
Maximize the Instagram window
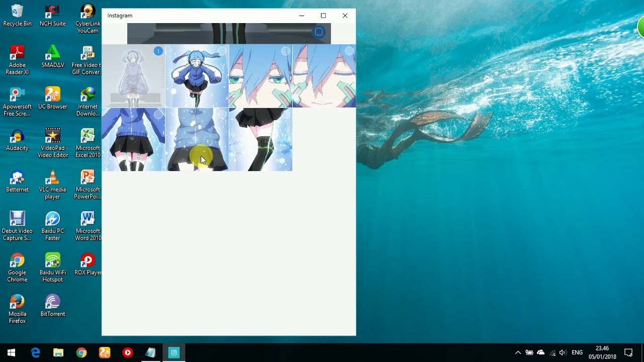323,16
